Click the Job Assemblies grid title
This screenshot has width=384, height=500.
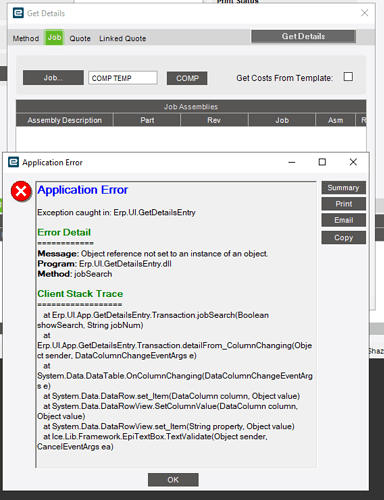[191, 107]
